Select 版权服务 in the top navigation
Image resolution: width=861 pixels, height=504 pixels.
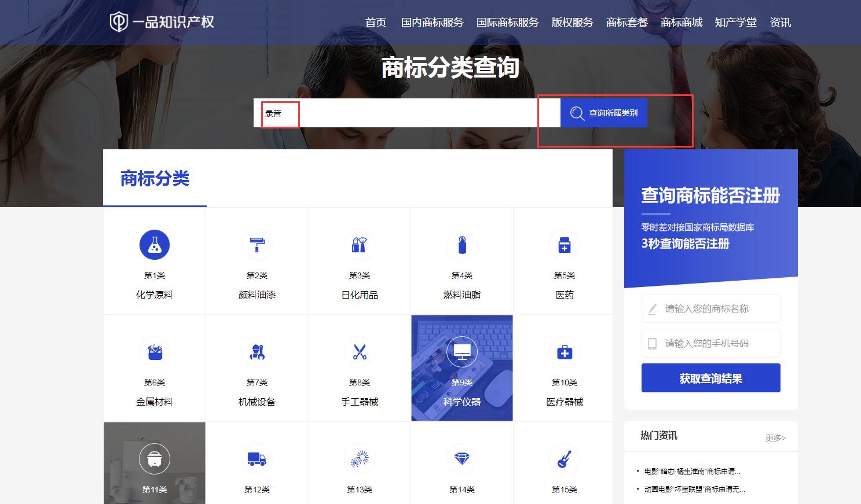(x=573, y=23)
